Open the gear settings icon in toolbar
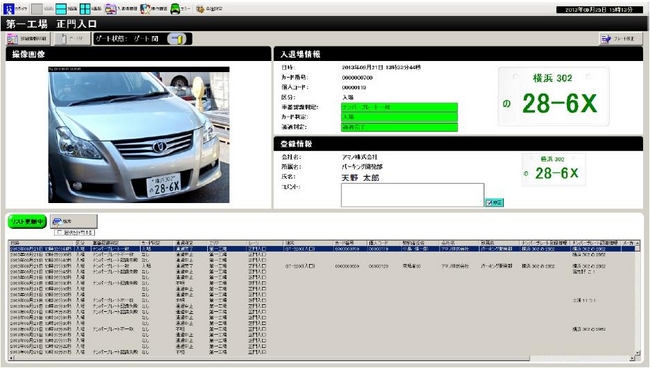The height and width of the screenshot is (368, 650). [201, 9]
